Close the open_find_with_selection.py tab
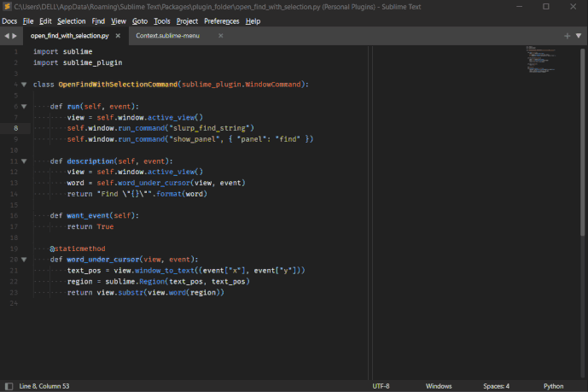Screen dimensions: 588x392 click(118, 36)
